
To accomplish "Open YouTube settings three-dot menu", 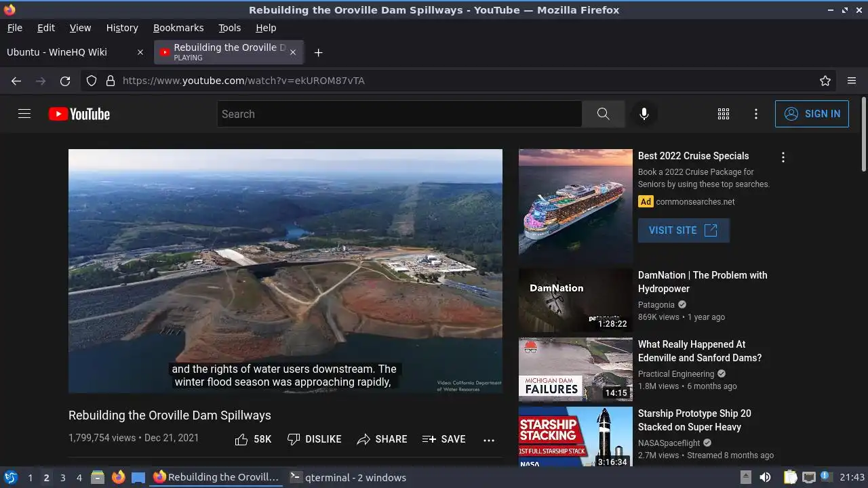I will tap(756, 114).
